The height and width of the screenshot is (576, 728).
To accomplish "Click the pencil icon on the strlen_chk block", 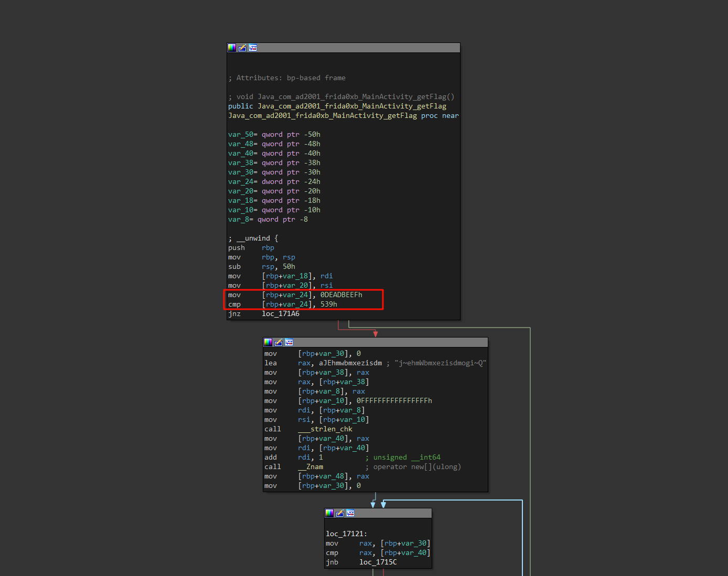I will click(279, 342).
